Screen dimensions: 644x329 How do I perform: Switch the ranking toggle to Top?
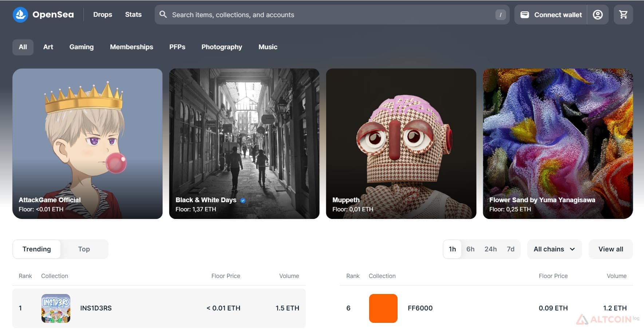click(x=84, y=249)
